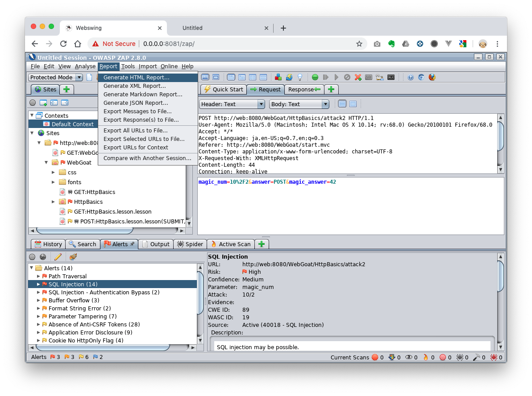Open the scan policy manager sliders icon
Viewport: 532px width, 396px height.
click(x=369, y=77)
